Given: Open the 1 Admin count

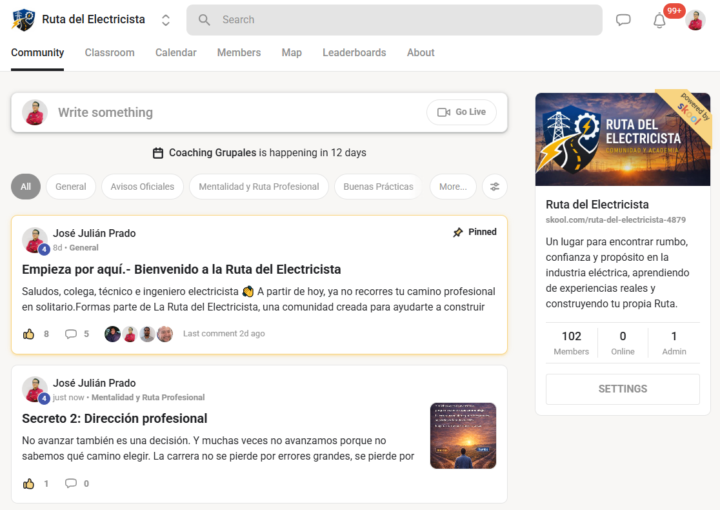Looking at the screenshot, I should coord(674,342).
